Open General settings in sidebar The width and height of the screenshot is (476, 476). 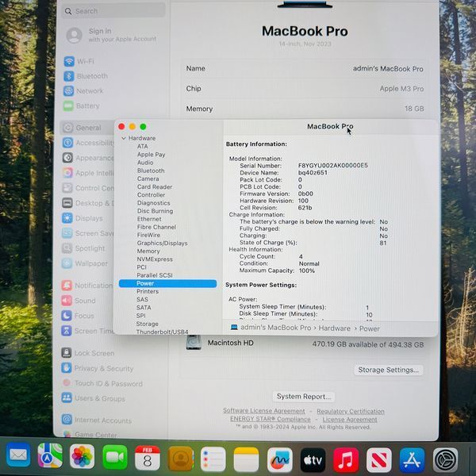[x=88, y=128]
